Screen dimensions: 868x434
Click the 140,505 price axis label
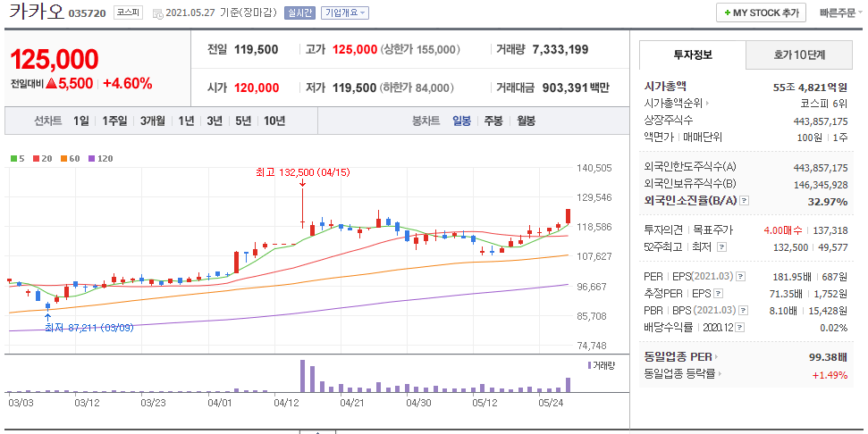[x=594, y=168]
